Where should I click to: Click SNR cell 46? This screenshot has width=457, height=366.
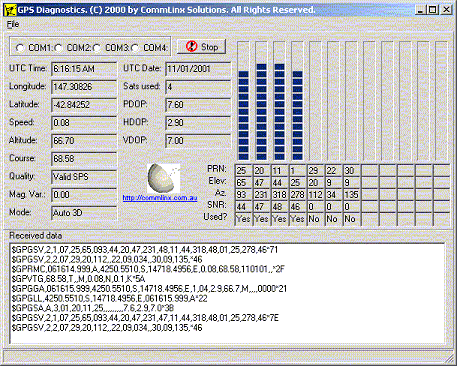(x=298, y=207)
